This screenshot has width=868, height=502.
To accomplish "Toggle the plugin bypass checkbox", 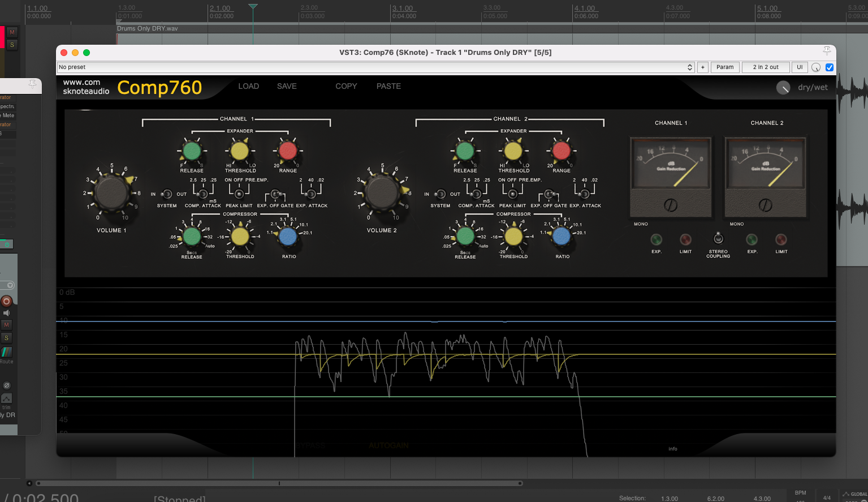I will click(830, 67).
